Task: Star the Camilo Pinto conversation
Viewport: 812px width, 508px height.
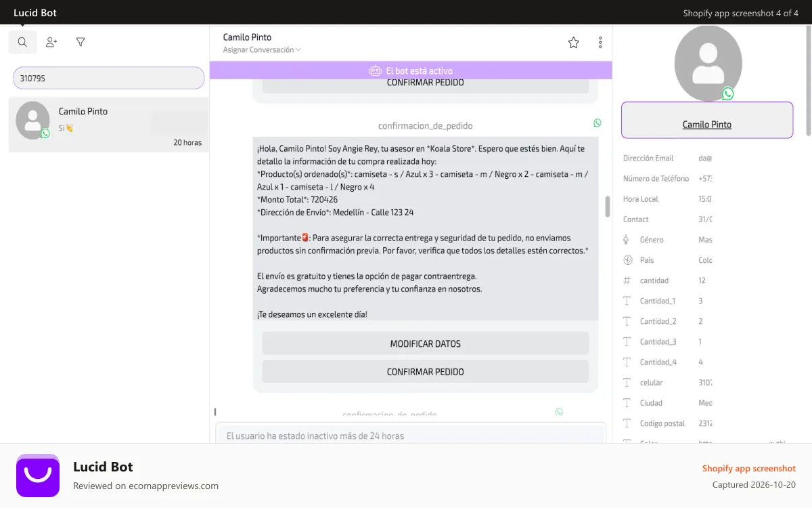Action: pos(574,43)
